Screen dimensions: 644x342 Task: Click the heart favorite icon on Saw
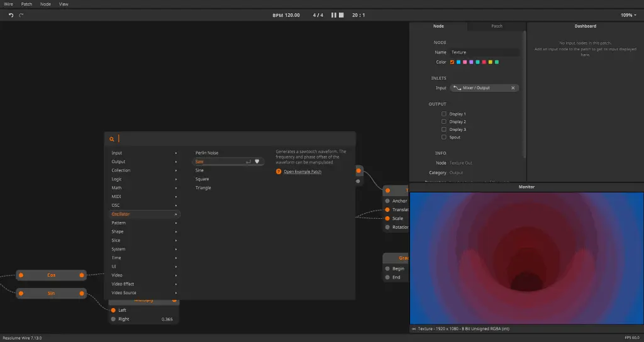257,162
